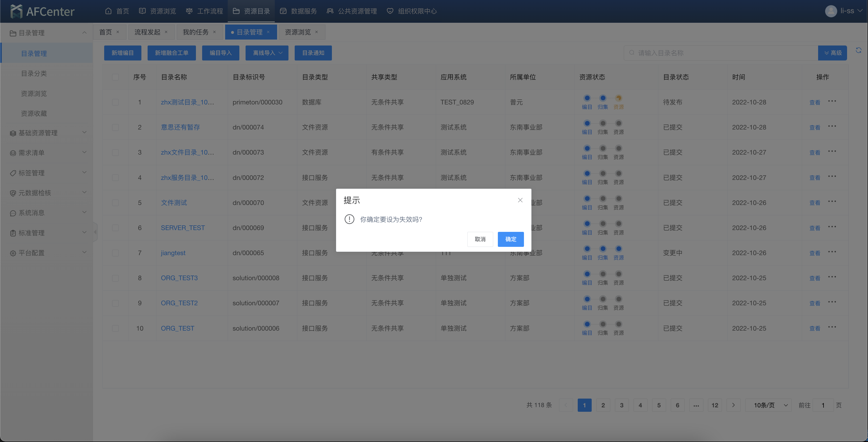The width and height of the screenshot is (868, 442).
Task: Open the 资源浏览 top navigation menu
Action: click(x=157, y=11)
